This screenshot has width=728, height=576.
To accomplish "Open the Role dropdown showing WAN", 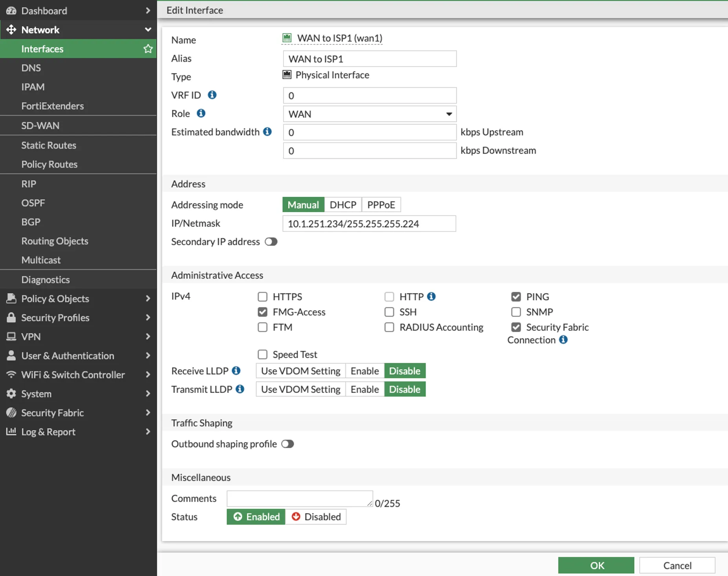I will 369,114.
